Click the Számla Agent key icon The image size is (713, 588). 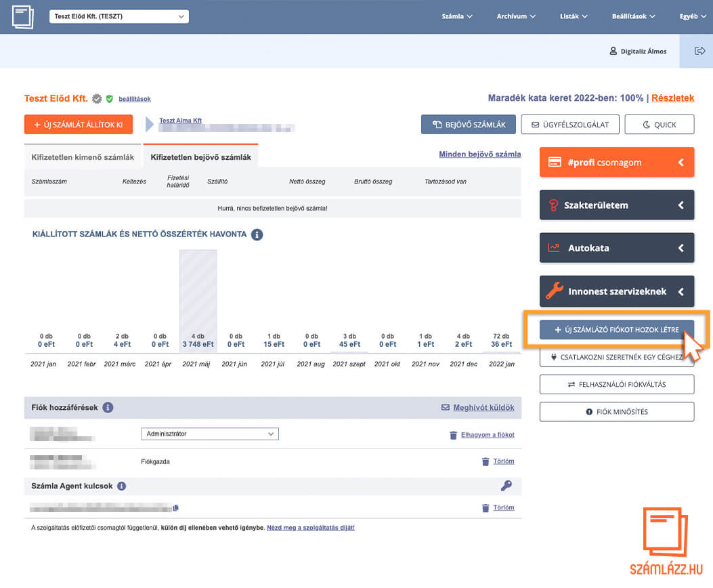506,486
